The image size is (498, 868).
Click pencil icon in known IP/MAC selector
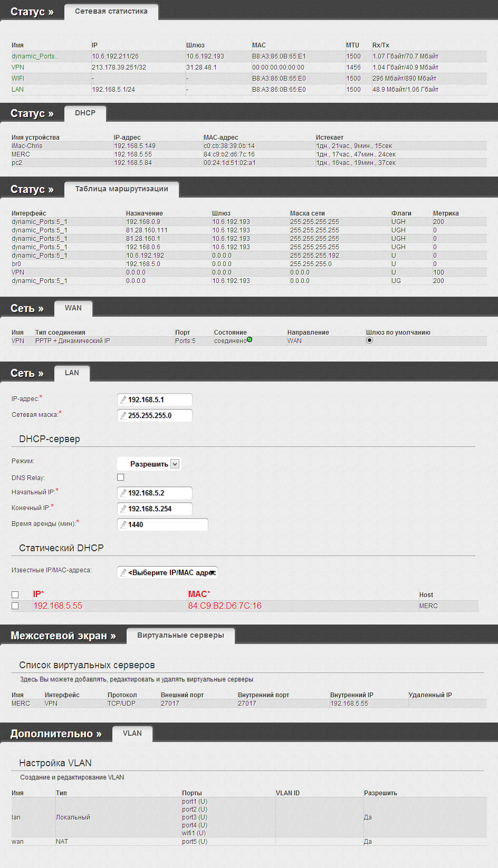(x=123, y=572)
